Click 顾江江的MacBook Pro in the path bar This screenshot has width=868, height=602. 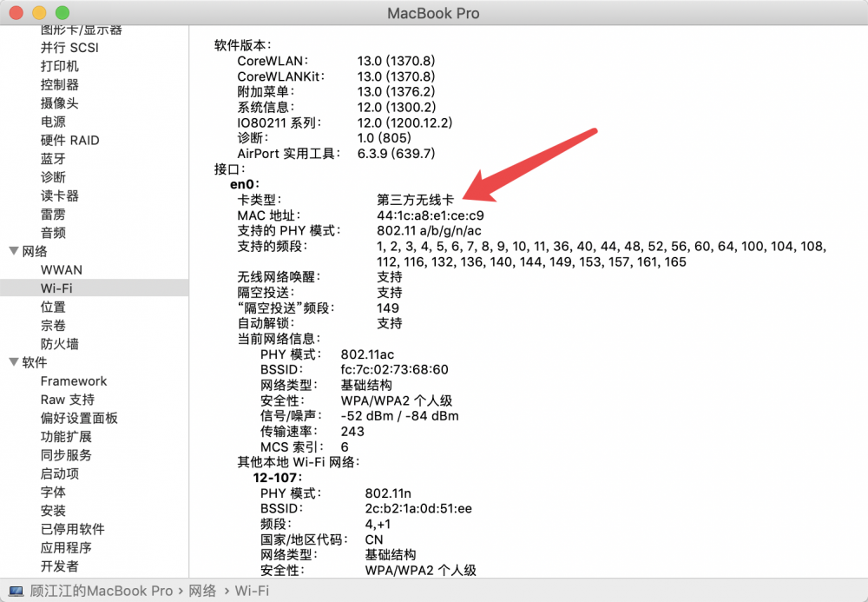[x=102, y=591]
